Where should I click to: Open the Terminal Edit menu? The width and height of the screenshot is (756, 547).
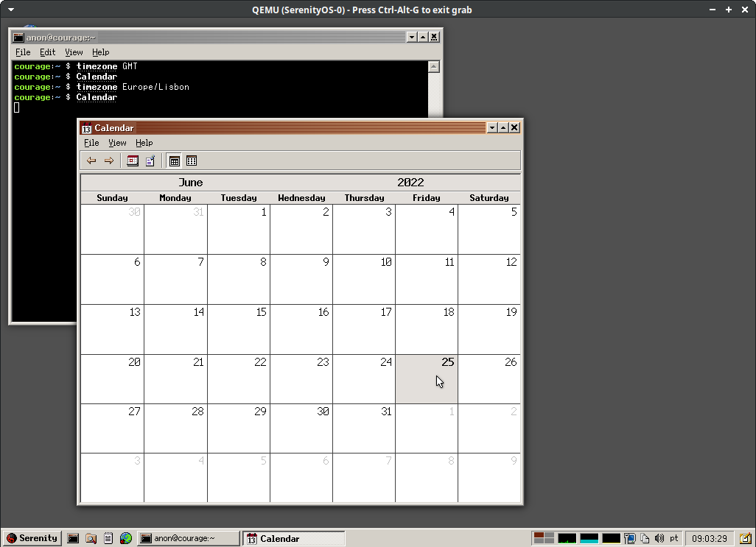tap(47, 52)
